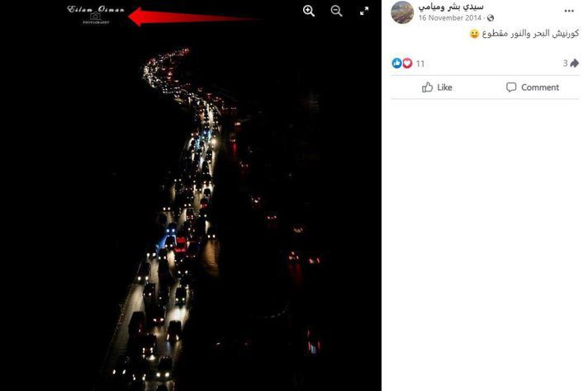Like the post

(437, 87)
